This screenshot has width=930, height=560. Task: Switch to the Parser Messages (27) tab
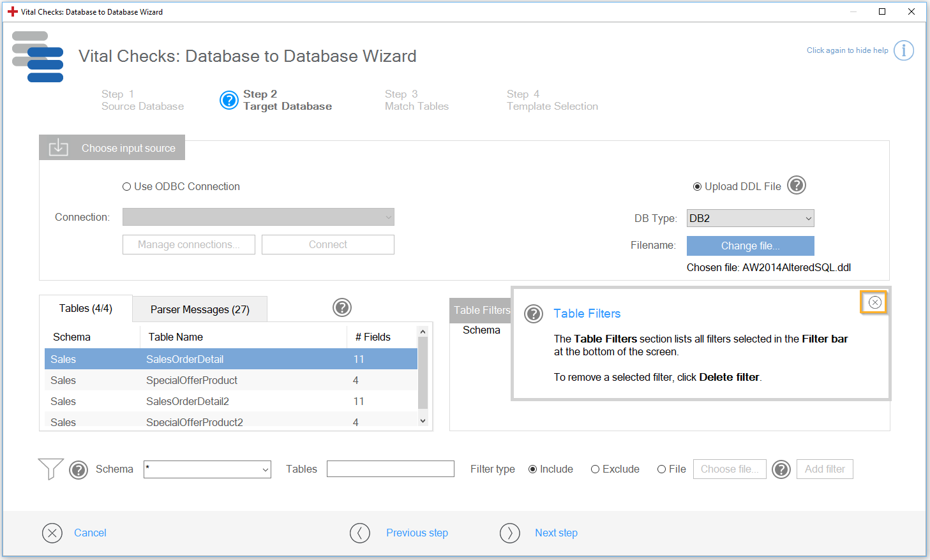click(200, 309)
